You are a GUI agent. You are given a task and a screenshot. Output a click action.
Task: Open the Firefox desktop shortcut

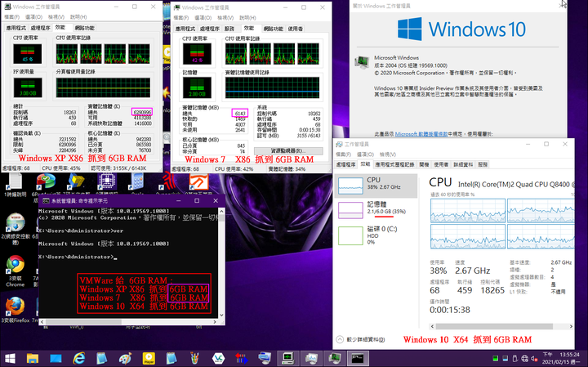pyautogui.click(x=15, y=310)
